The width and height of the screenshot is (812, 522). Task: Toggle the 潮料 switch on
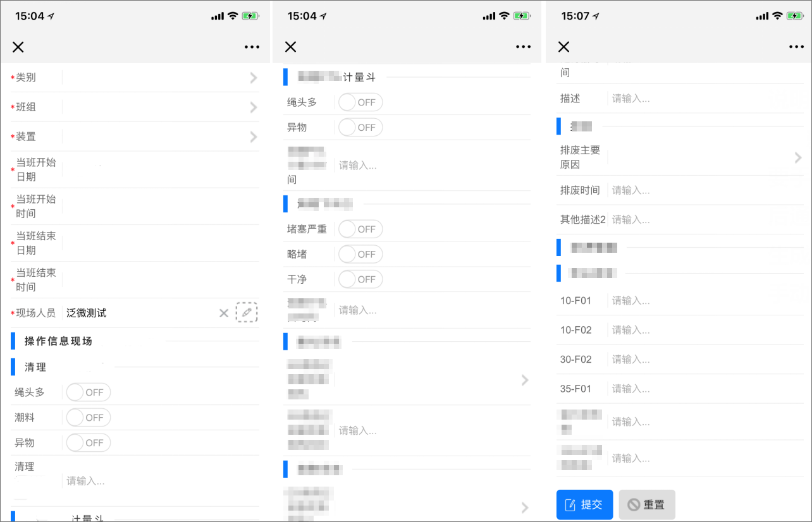pyautogui.click(x=89, y=418)
